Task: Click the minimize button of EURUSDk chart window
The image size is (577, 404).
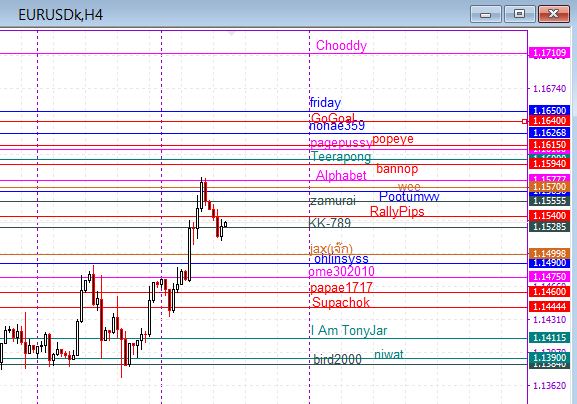Action: (x=485, y=14)
